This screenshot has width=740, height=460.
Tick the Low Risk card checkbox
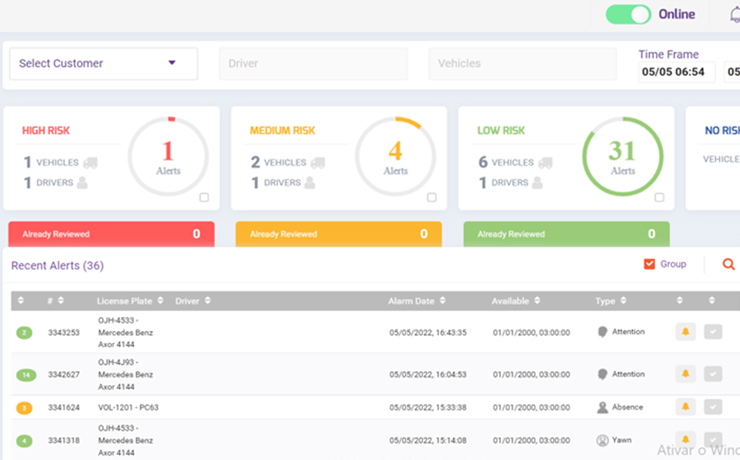click(x=659, y=197)
